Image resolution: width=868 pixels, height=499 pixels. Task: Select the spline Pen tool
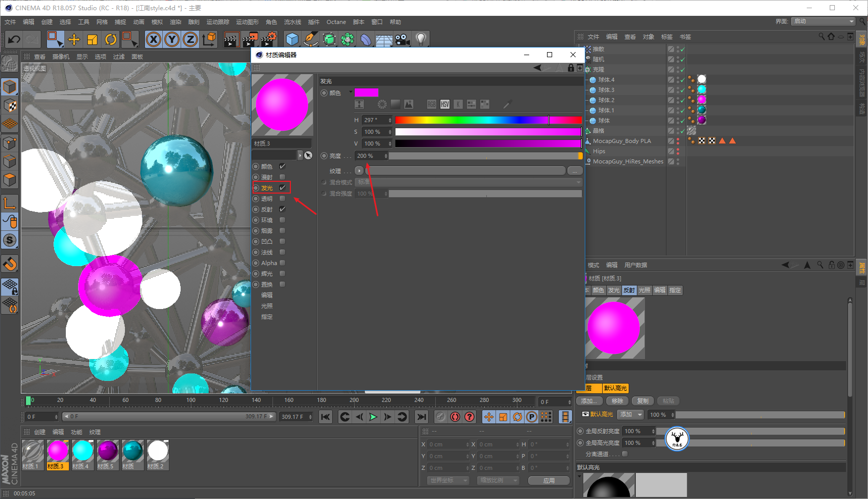(311, 39)
